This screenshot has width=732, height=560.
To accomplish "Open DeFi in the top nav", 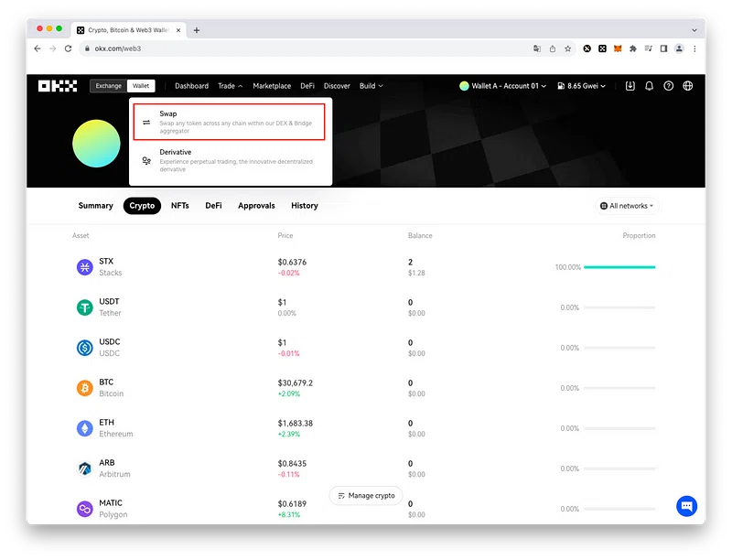I will 307,86.
